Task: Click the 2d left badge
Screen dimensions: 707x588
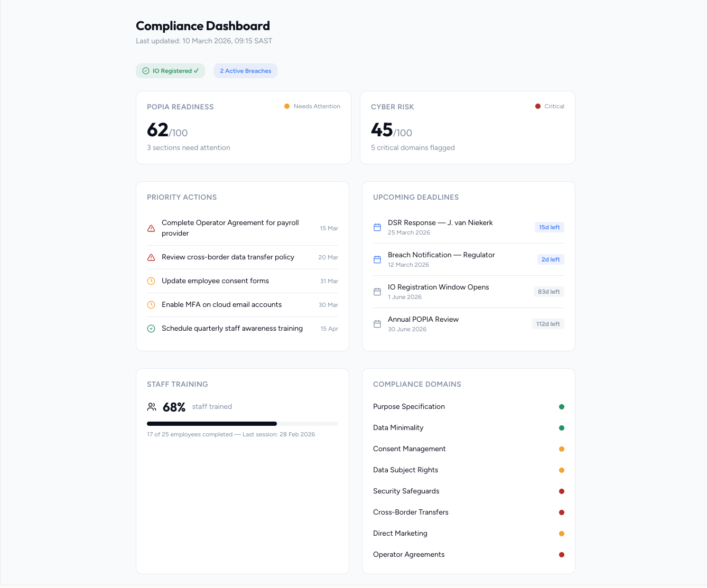Action: (551, 259)
